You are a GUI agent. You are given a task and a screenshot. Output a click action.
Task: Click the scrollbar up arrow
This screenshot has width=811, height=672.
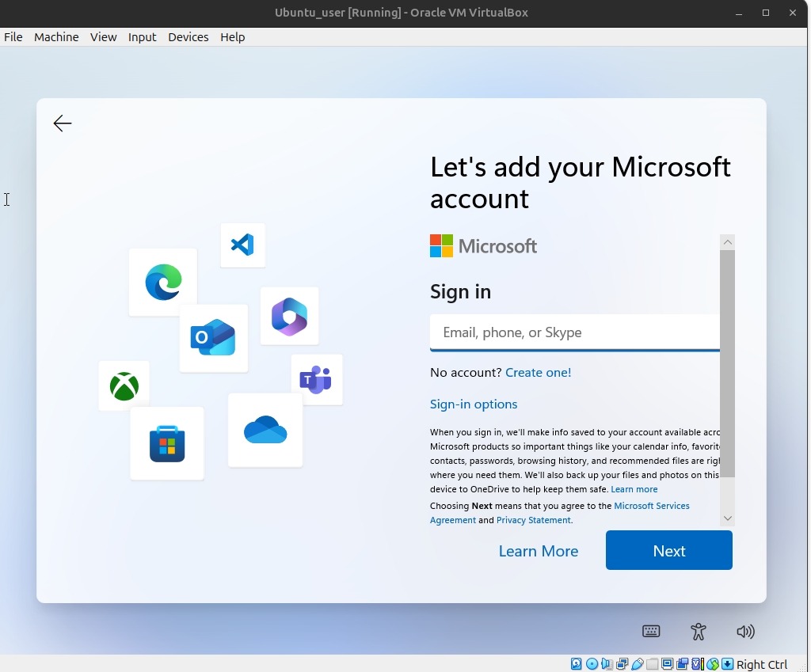727,242
